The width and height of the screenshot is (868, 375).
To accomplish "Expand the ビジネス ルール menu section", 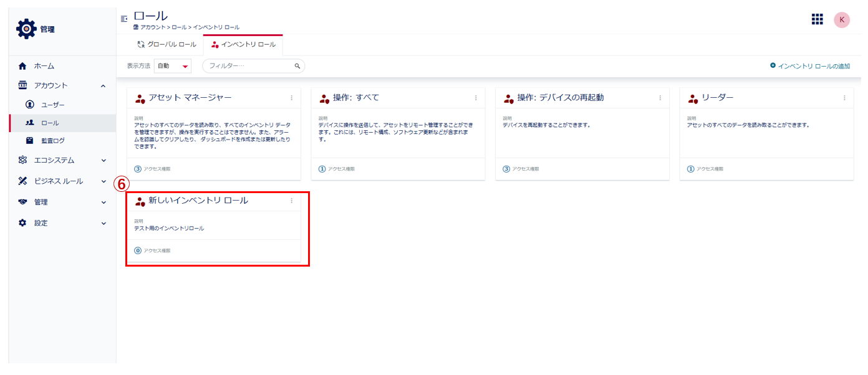I will coord(104,181).
